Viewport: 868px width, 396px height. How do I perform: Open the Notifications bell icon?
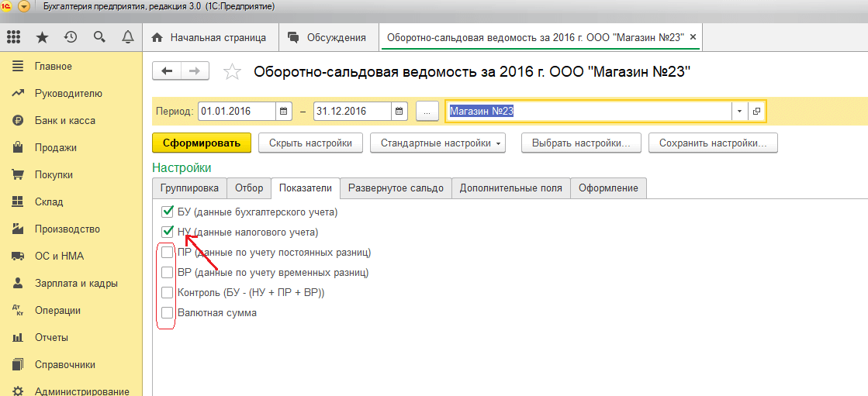(x=127, y=37)
